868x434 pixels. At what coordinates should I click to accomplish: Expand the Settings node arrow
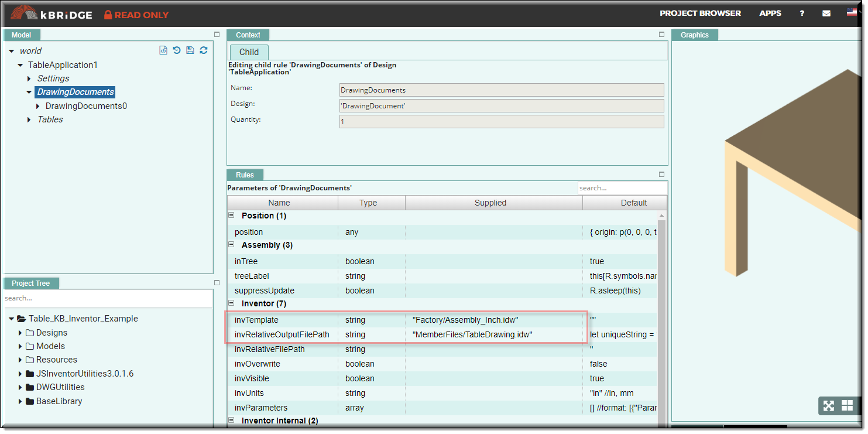click(29, 78)
